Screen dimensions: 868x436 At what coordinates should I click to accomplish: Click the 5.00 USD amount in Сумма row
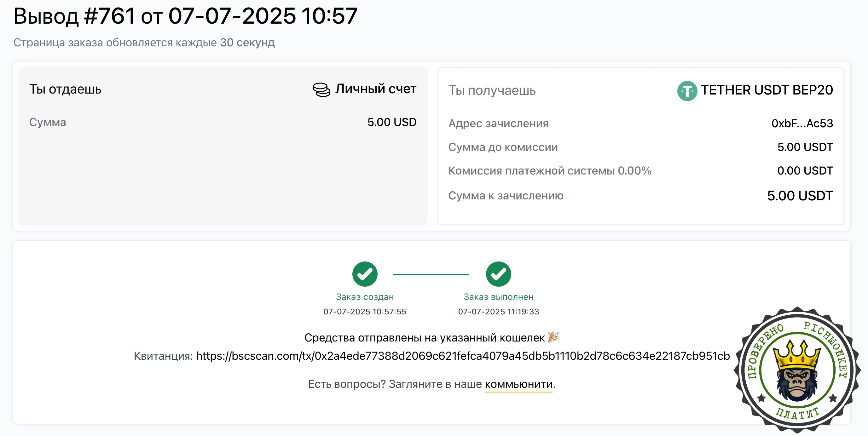[391, 122]
